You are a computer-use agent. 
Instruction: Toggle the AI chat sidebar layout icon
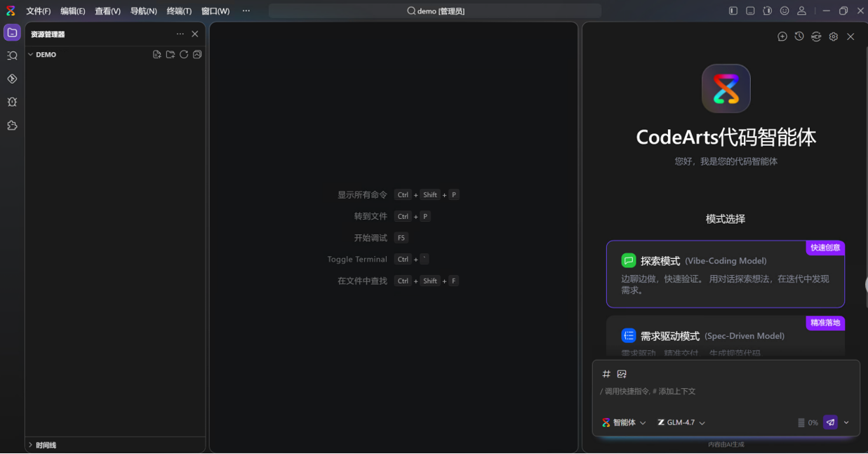point(768,11)
